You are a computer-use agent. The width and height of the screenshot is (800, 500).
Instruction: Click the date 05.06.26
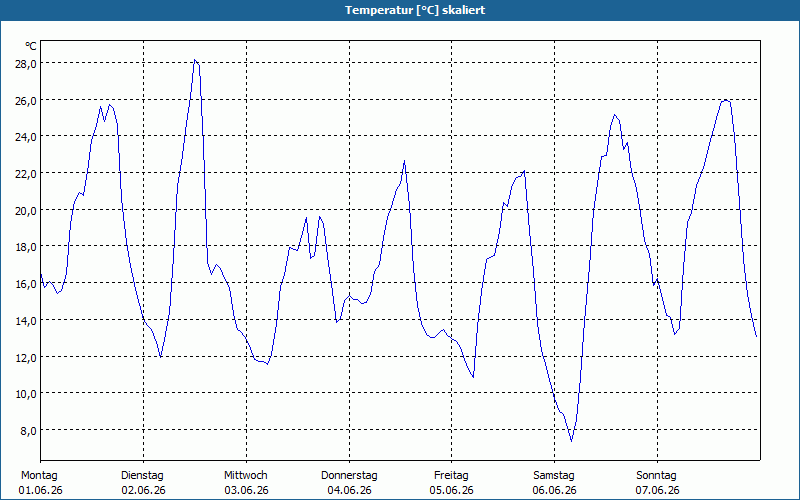(x=452, y=490)
